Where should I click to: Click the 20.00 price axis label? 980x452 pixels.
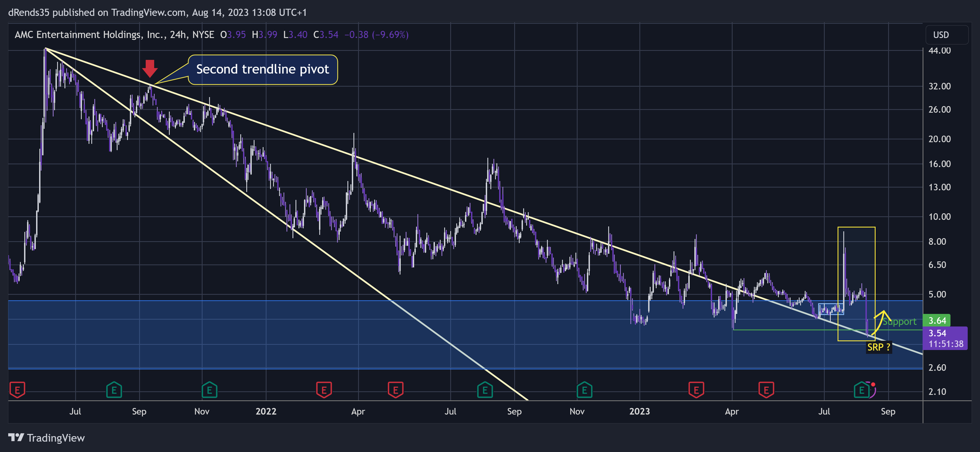(x=939, y=139)
